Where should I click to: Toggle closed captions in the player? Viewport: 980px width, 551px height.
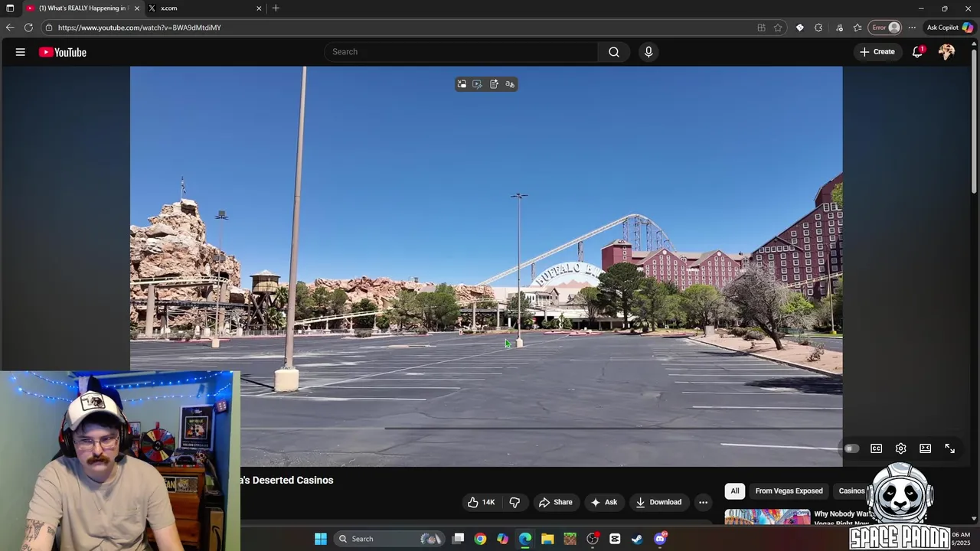coord(877,448)
